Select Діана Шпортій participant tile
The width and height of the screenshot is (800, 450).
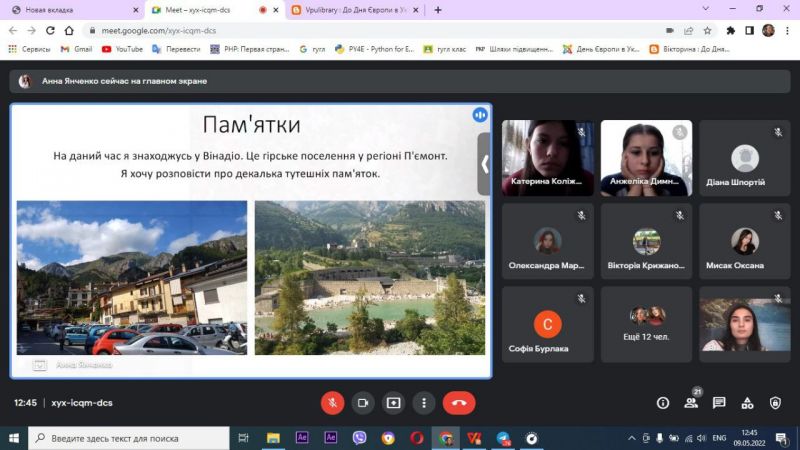coord(745,158)
